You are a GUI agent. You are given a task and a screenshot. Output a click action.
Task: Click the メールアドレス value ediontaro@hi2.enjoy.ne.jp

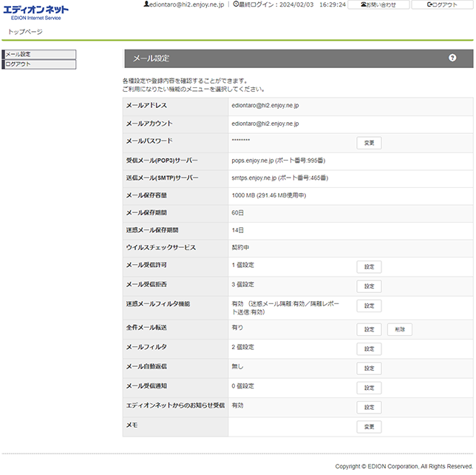[265, 106]
